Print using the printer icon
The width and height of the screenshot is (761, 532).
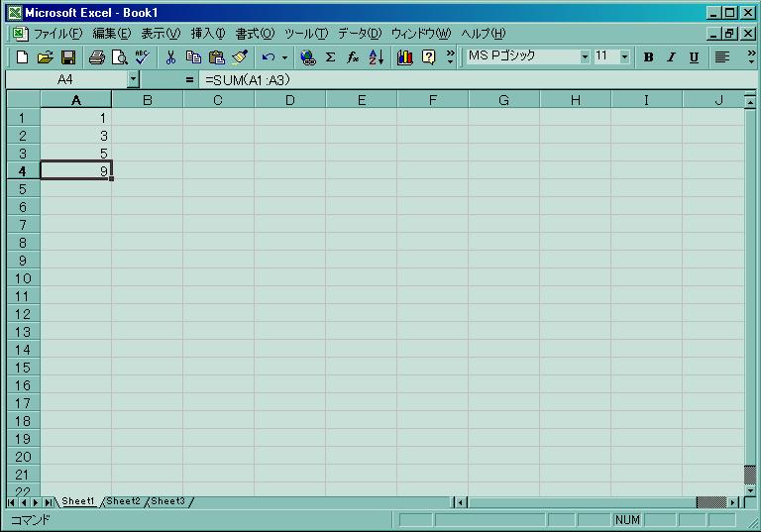(96, 57)
